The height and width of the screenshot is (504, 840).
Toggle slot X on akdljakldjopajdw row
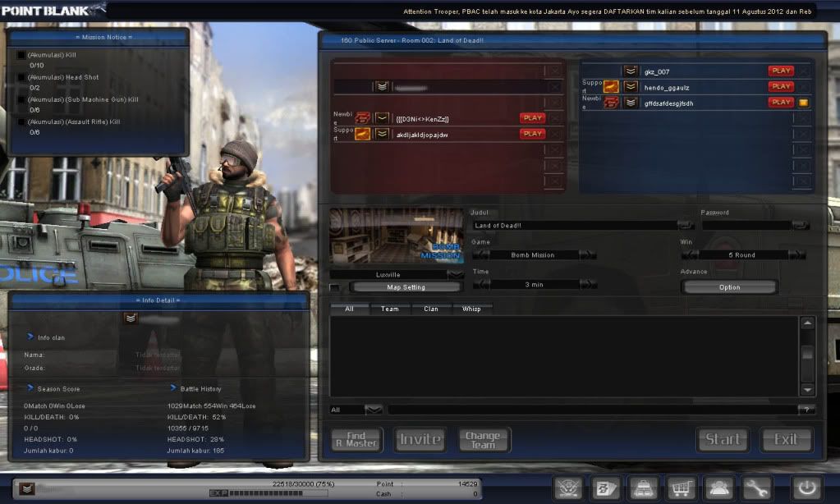(554, 134)
